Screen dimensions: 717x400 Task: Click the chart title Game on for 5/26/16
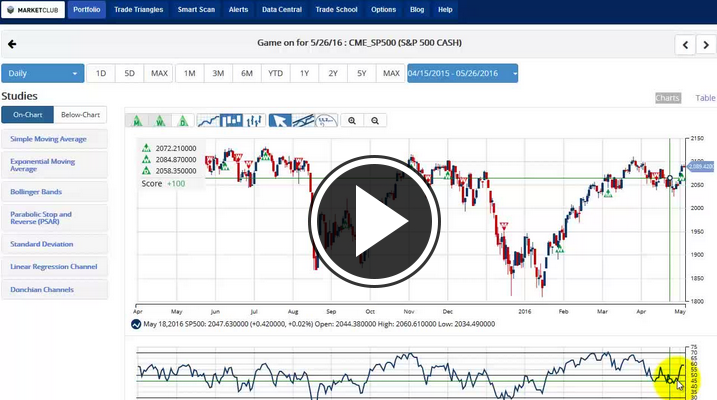tap(359, 43)
